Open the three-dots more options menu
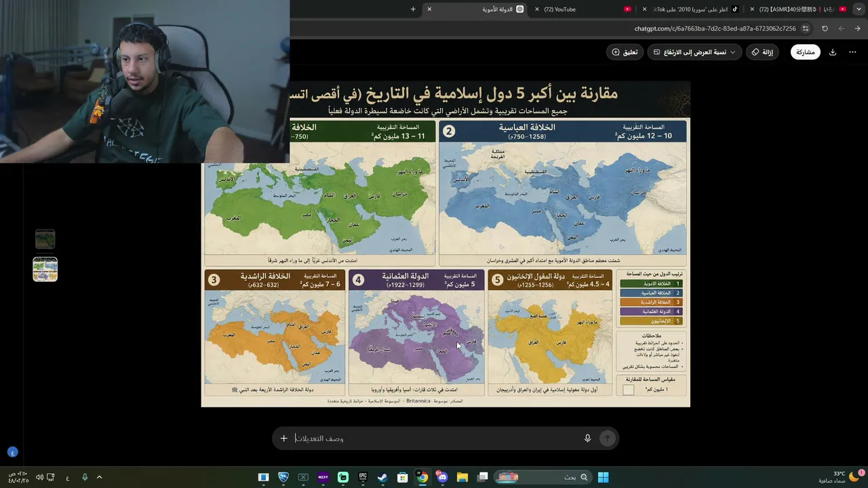 (x=852, y=52)
